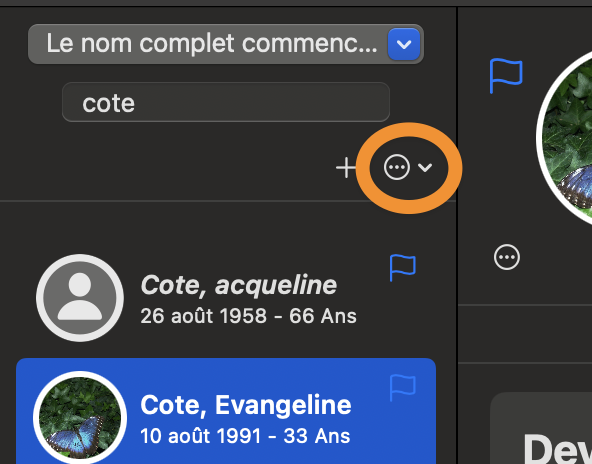This screenshot has height=464, width=592.
Task: Open the 'Dev...' card in the detail pane
Action: pos(541,428)
